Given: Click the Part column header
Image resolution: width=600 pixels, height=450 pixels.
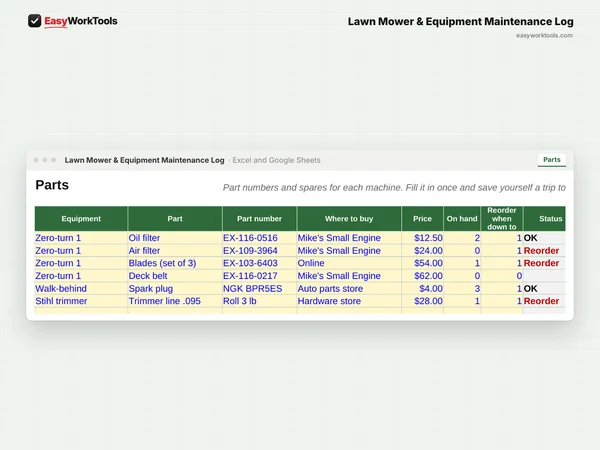Looking at the screenshot, I should click(x=175, y=218).
